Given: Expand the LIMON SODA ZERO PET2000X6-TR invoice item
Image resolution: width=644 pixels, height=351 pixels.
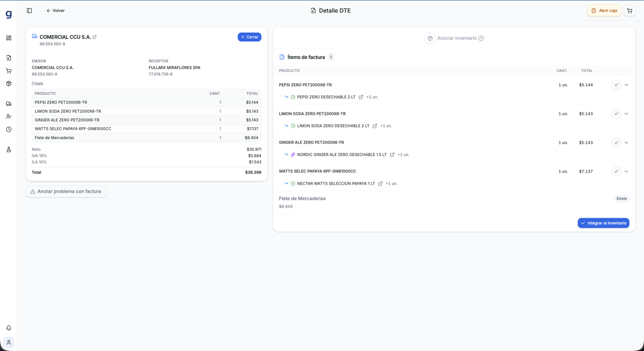Looking at the screenshot, I should point(627,114).
